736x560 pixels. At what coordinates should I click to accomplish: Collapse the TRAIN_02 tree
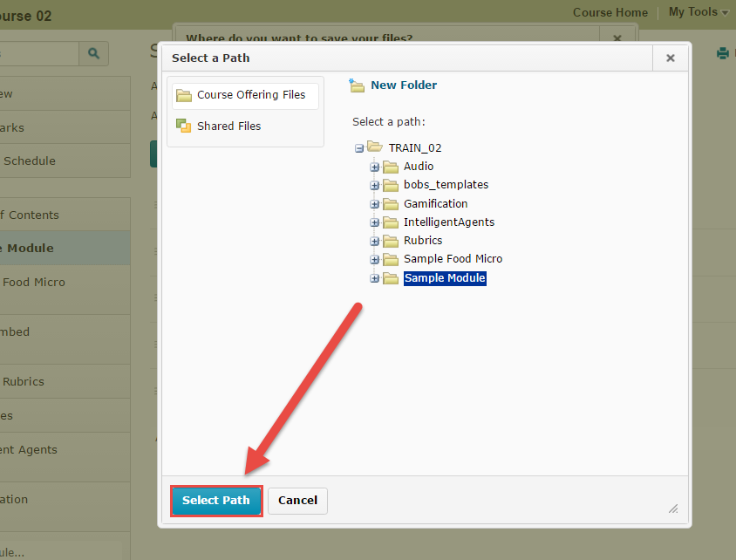coord(359,147)
